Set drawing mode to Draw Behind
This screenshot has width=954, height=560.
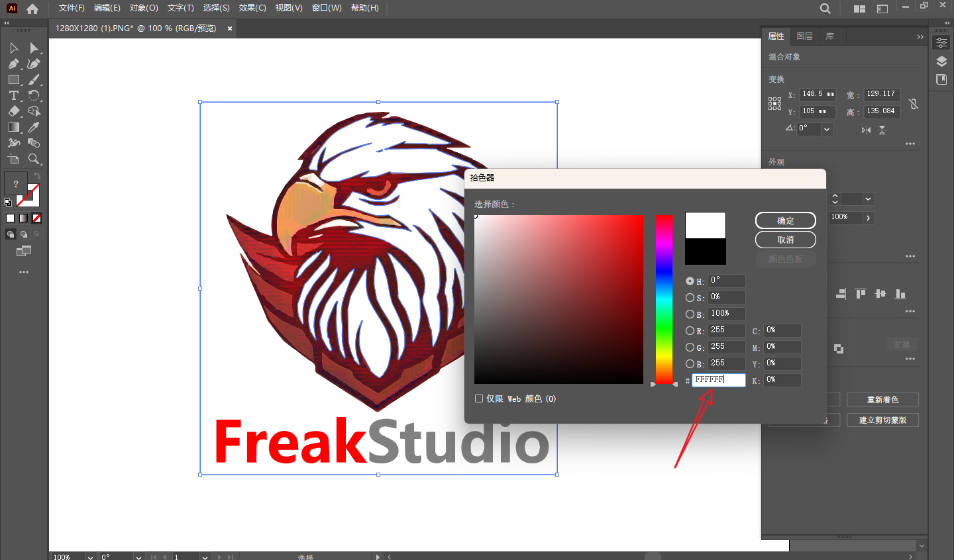point(23,234)
